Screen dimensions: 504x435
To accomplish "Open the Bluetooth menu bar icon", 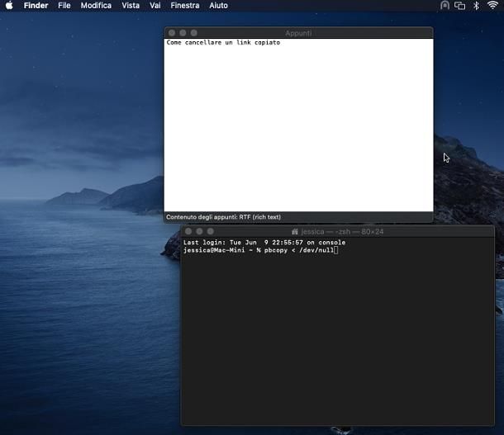I will [476, 6].
